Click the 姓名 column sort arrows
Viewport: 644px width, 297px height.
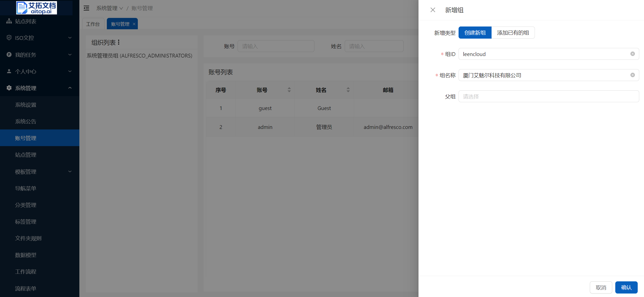pyautogui.click(x=348, y=90)
